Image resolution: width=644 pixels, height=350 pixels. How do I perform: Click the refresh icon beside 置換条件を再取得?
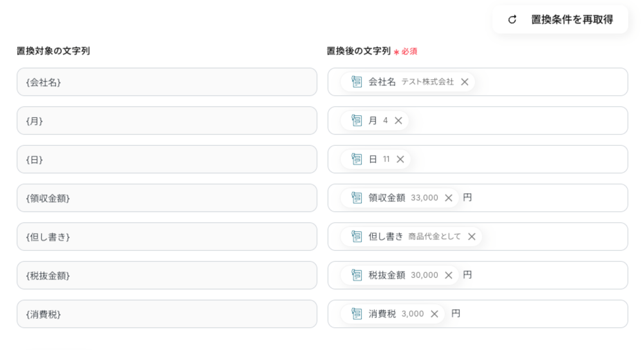click(512, 20)
